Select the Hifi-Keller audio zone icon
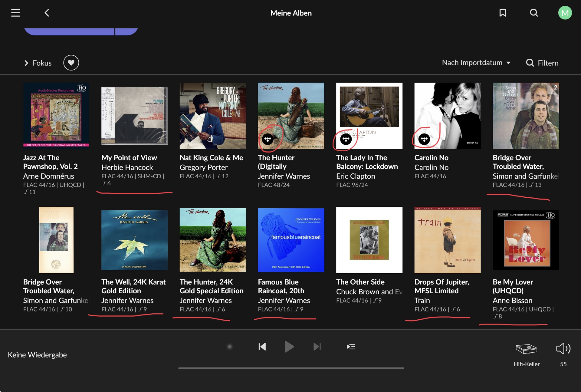Viewport: 581px width, 392px height. 526,349
